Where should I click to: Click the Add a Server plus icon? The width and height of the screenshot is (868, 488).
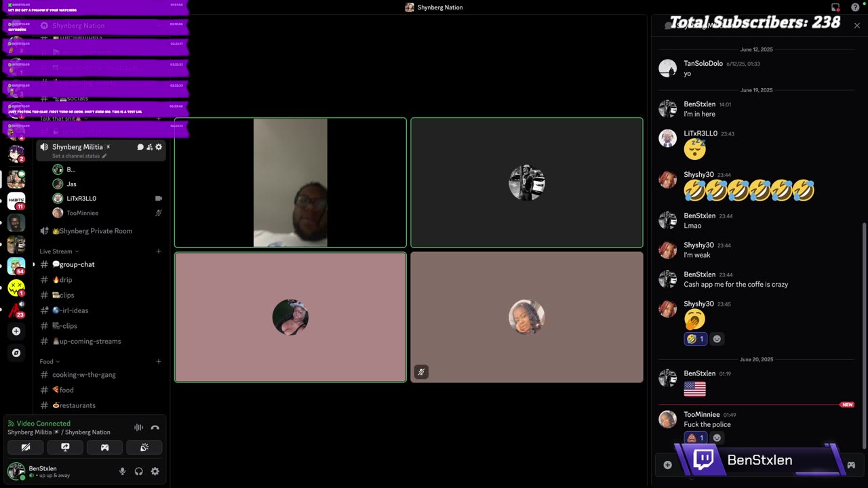[16, 331]
